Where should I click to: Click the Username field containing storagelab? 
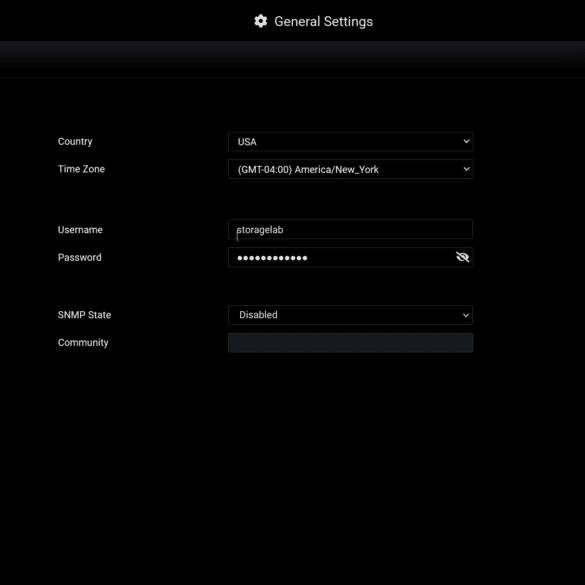click(x=350, y=229)
